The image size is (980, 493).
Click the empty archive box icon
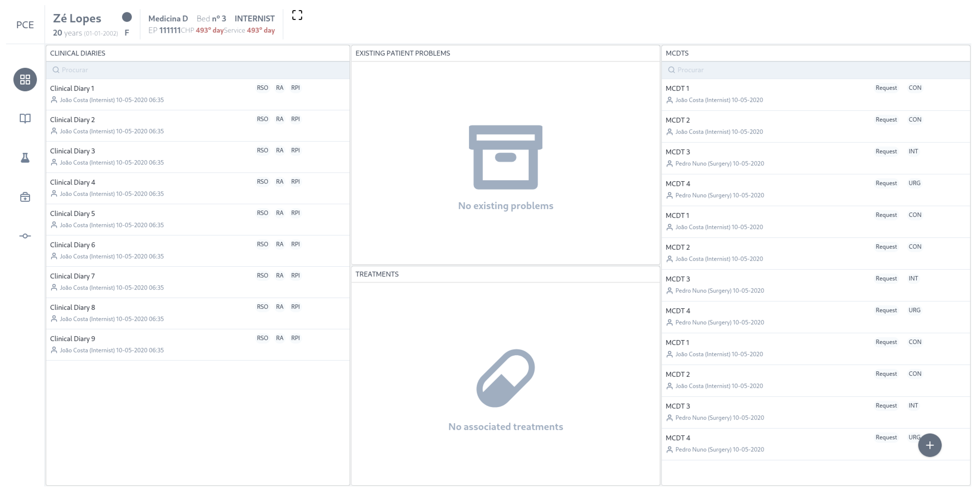505,157
